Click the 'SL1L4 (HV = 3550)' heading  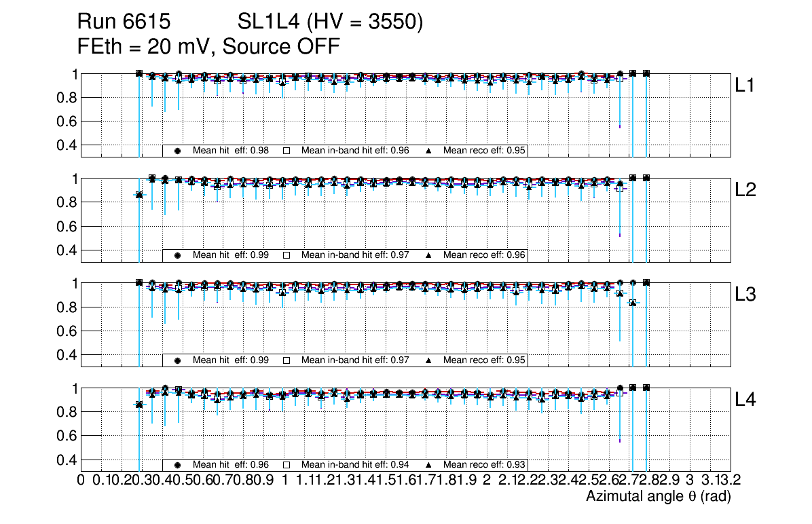tap(331, 23)
